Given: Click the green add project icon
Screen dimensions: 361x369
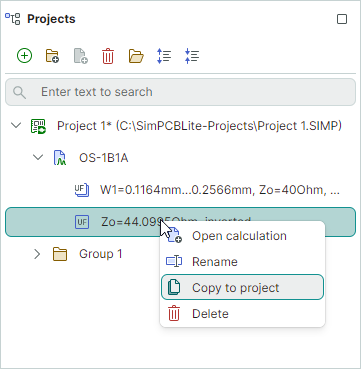Looking at the screenshot, I should click(25, 56).
